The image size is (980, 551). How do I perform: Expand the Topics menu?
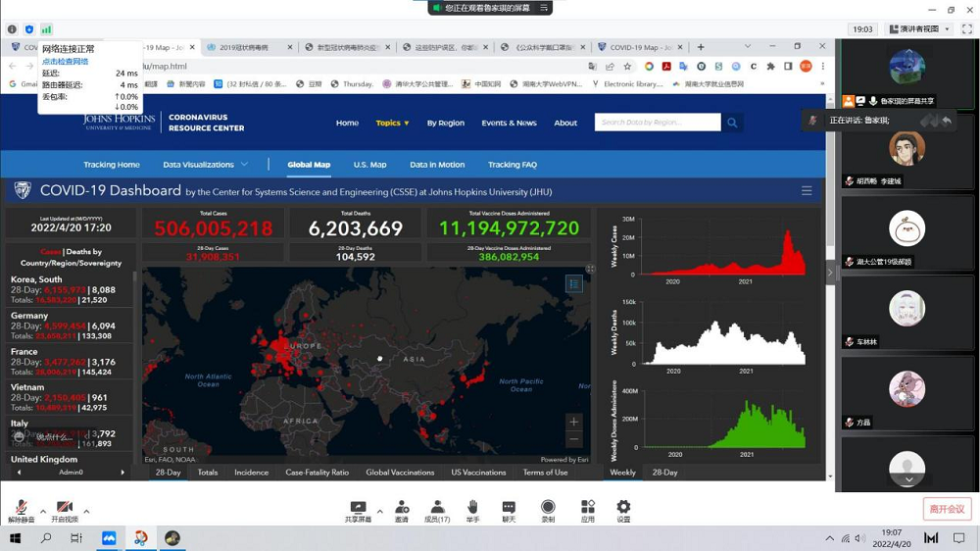392,123
